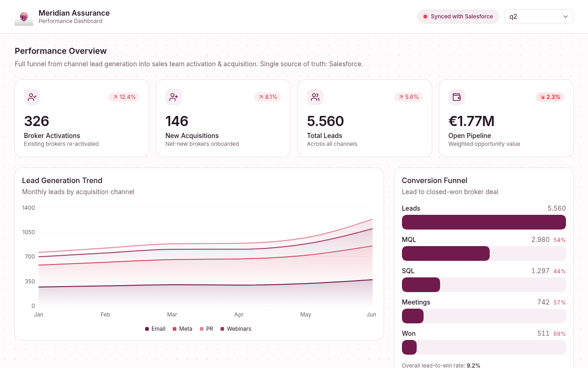Click the 742 Meetings count
Viewport: 588px width, 368px height.
tap(543, 302)
